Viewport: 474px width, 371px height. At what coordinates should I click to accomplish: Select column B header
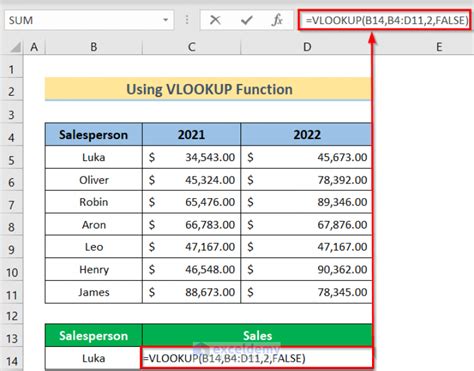coord(94,47)
